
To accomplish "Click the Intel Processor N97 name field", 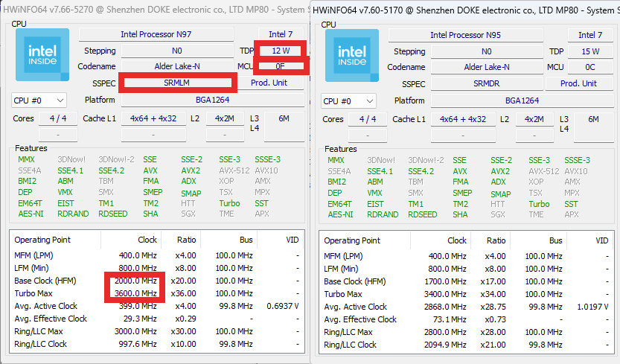I will [x=156, y=34].
